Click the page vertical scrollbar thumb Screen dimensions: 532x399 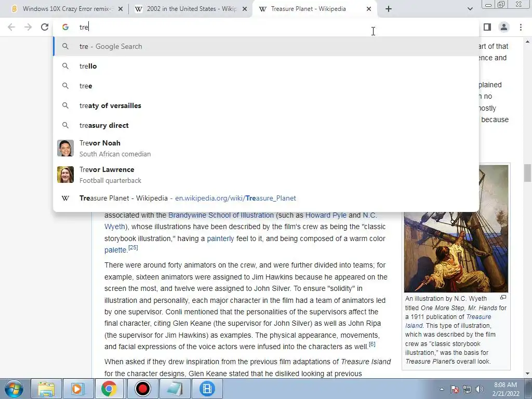pyautogui.click(x=528, y=172)
